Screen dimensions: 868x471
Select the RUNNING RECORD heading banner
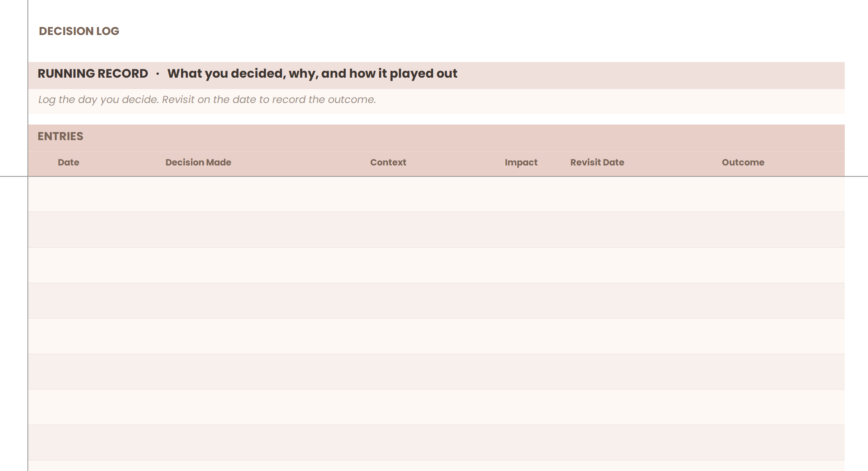(x=247, y=74)
